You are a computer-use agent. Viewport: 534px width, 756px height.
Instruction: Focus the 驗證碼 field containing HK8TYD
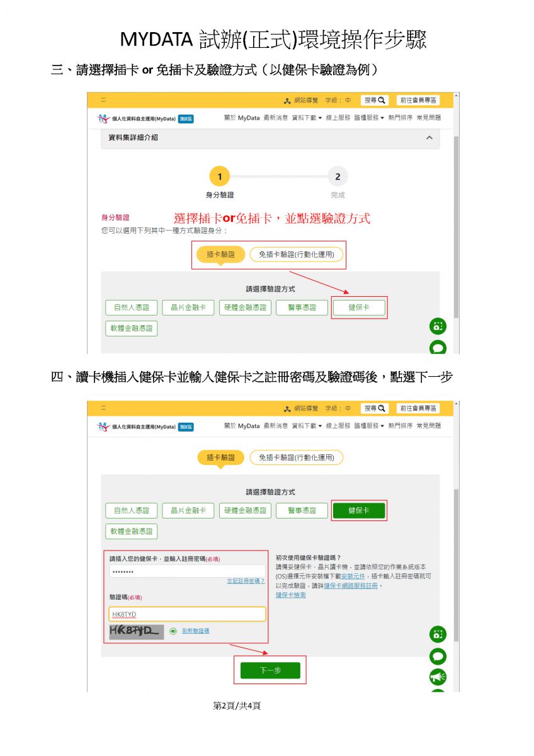click(x=187, y=614)
